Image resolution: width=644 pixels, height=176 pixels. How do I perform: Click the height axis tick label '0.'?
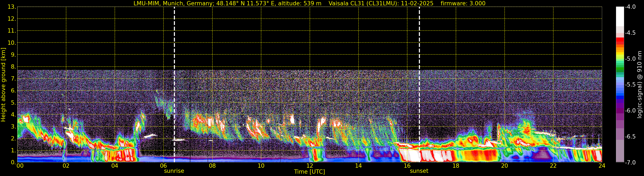13,162
